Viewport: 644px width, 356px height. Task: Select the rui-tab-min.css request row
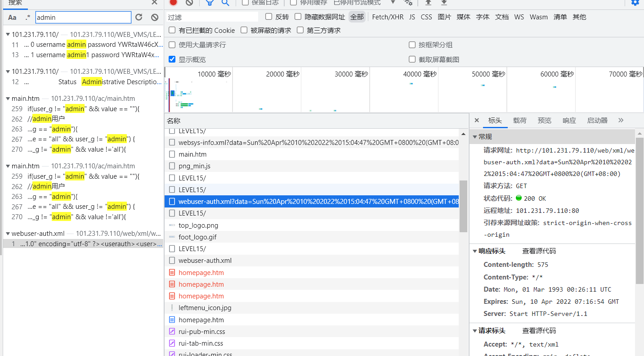click(x=312, y=343)
